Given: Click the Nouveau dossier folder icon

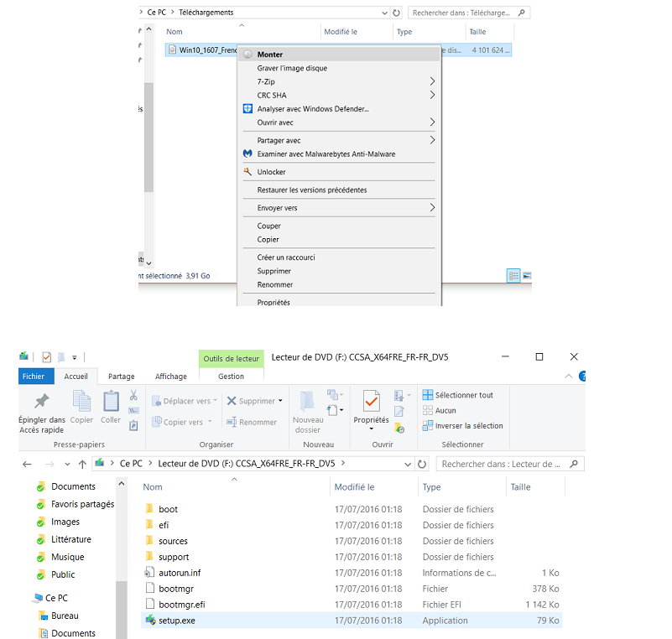Looking at the screenshot, I should click(x=307, y=402).
